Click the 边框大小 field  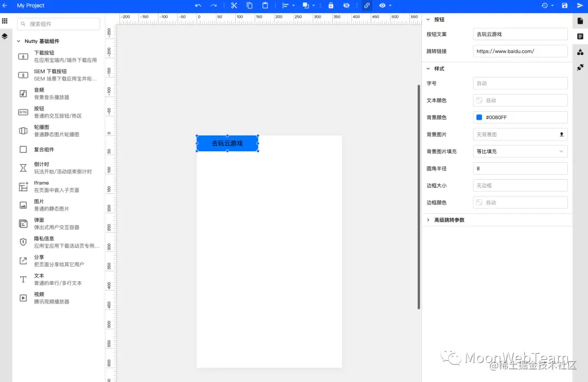click(x=520, y=186)
